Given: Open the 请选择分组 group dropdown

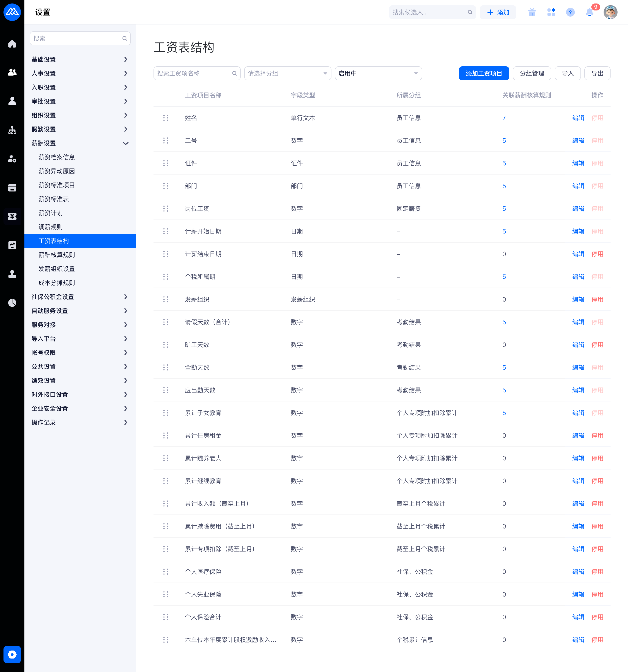Looking at the screenshot, I should coord(287,73).
